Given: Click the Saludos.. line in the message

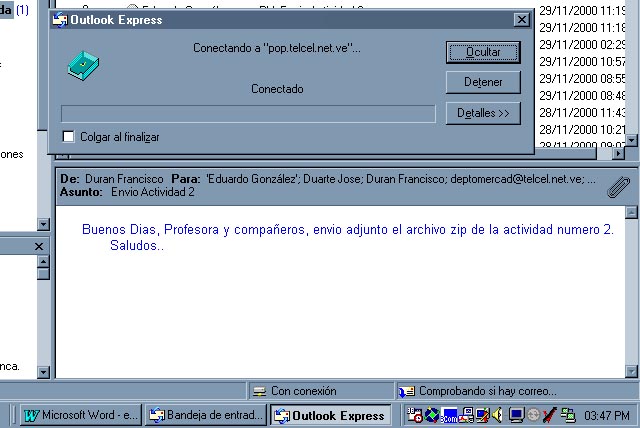Looking at the screenshot, I should tap(137, 246).
